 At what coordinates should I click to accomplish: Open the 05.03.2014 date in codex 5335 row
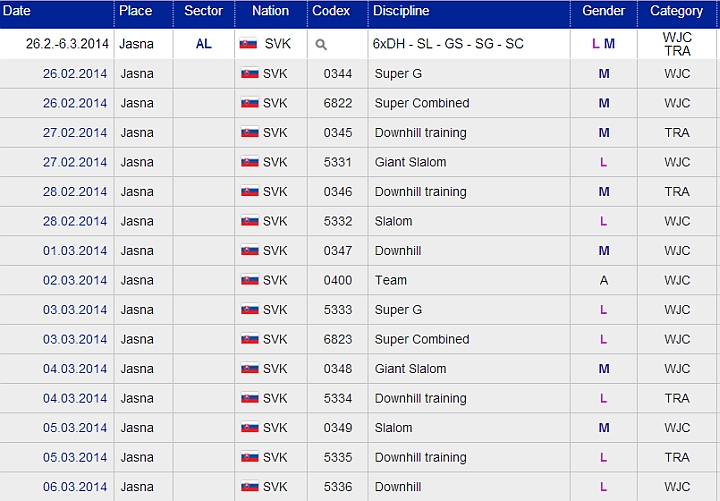click(x=75, y=457)
